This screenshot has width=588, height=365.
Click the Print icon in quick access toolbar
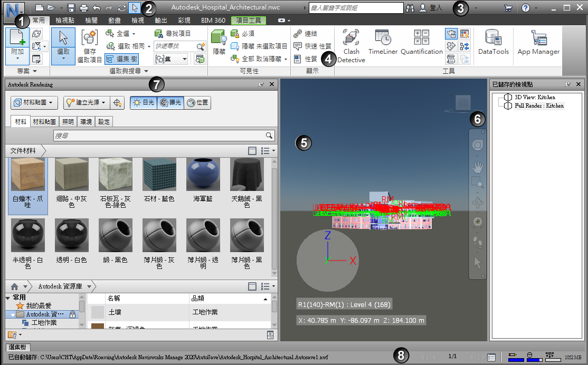(x=83, y=7)
